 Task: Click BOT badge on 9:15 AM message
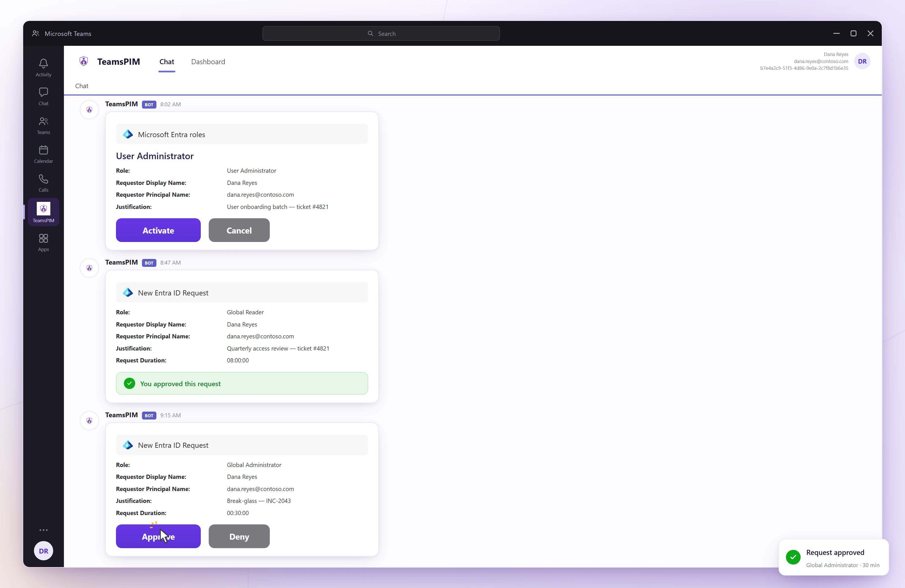[x=149, y=416]
